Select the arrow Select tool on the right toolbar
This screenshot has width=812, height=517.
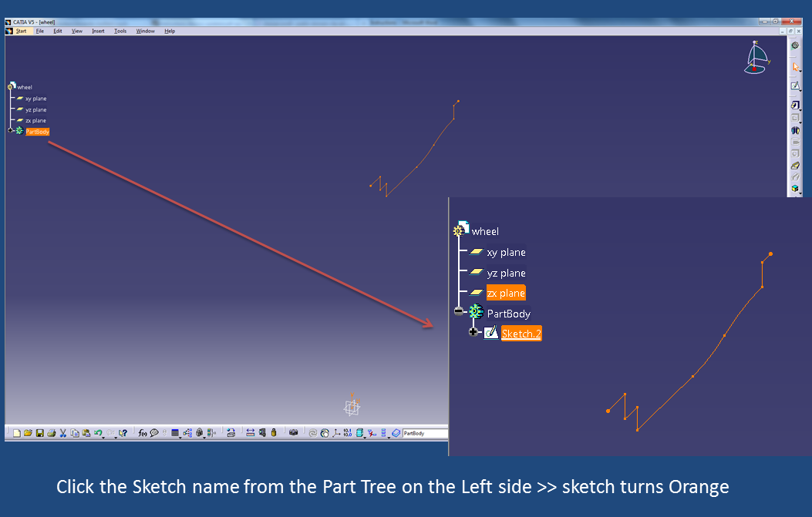[796, 67]
